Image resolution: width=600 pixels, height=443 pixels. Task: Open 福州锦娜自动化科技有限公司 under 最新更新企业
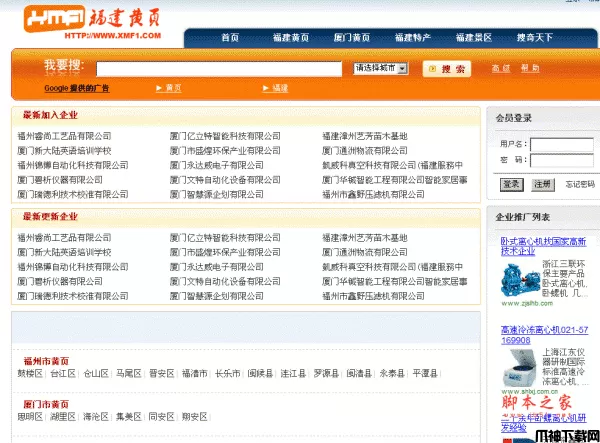pyautogui.click(x=73, y=267)
